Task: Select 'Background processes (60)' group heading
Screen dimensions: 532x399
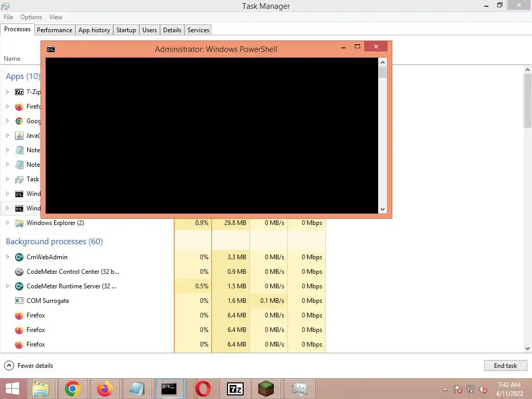Action: tap(54, 242)
